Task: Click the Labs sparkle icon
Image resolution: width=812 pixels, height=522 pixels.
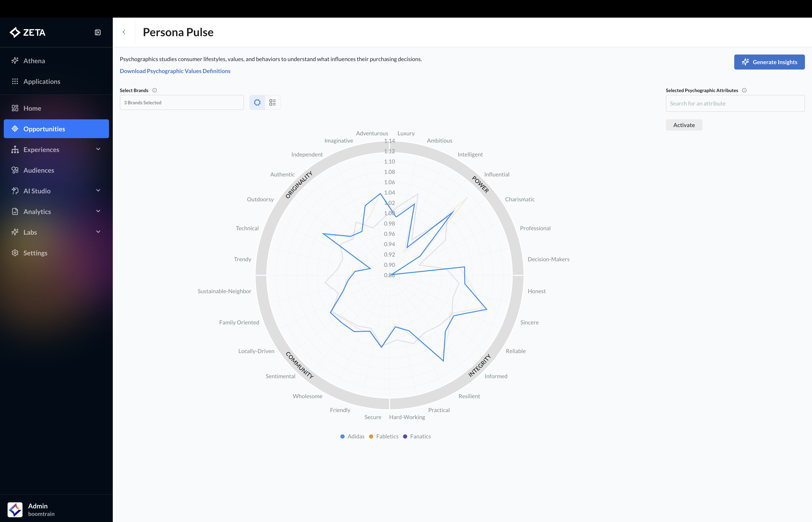Action: (15, 232)
